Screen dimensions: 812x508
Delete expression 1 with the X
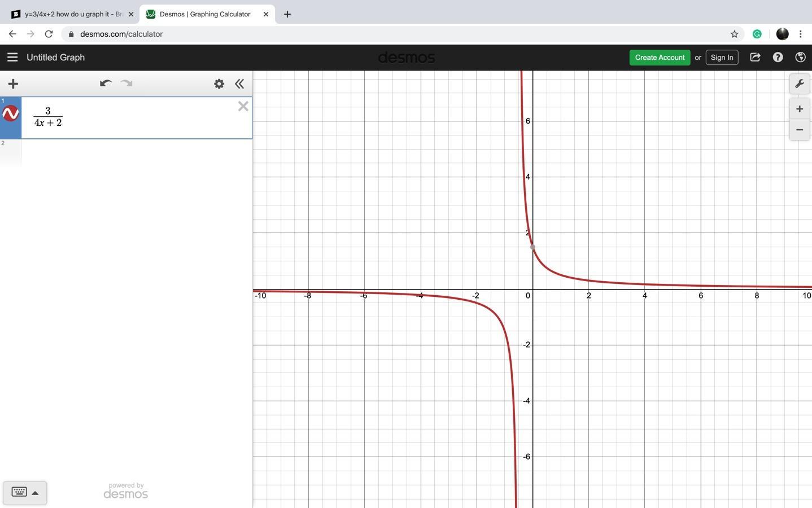tap(243, 106)
